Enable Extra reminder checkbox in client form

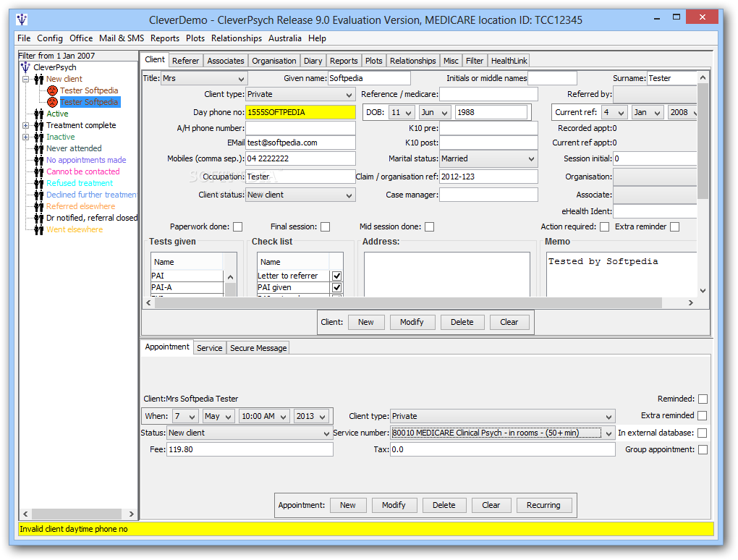click(675, 227)
